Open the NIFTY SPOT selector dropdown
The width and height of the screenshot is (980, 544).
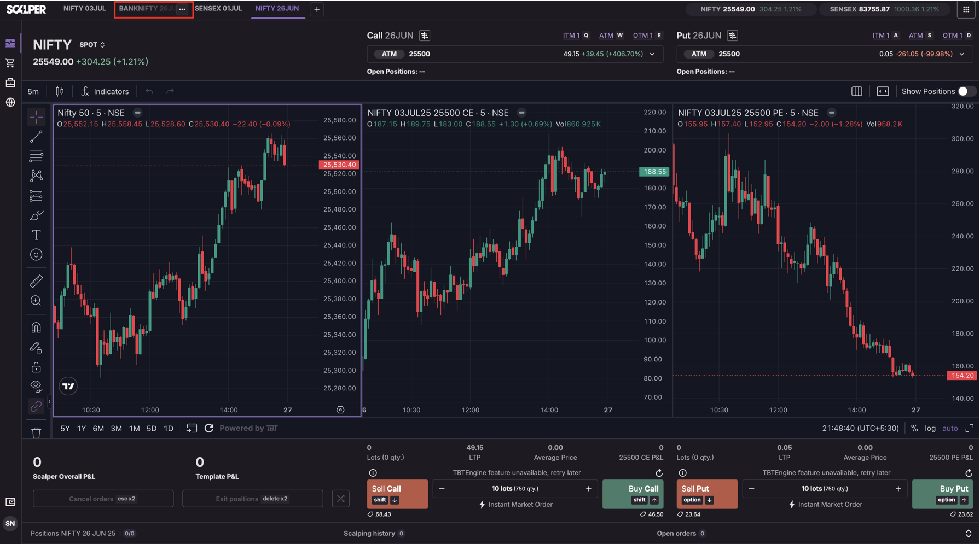click(92, 45)
